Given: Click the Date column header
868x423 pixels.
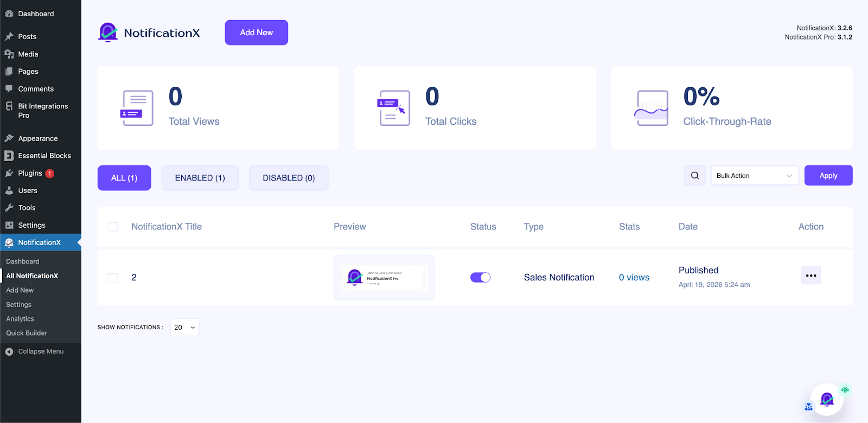Looking at the screenshot, I should 688,227.
